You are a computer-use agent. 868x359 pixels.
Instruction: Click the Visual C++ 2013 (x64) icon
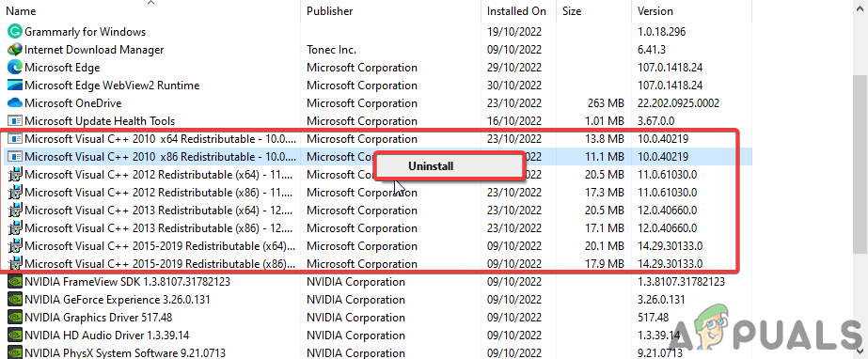15,210
